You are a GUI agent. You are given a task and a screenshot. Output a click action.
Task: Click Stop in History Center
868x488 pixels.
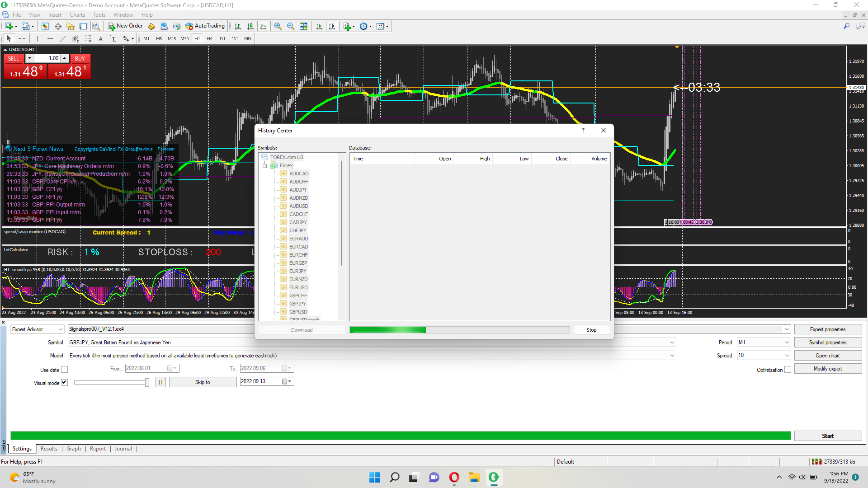click(591, 330)
